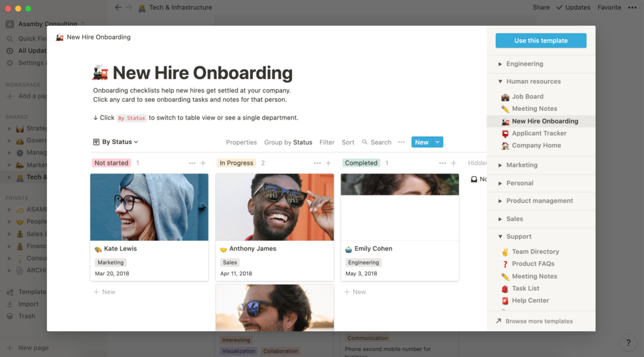Open the dropdown arrow beside New button
The height and width of the screenshot is (357, 644).
[x=437, y=142]
